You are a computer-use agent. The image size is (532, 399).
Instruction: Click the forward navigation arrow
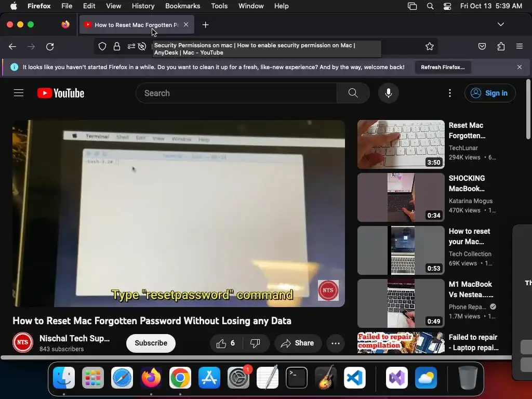pos(31,46)
